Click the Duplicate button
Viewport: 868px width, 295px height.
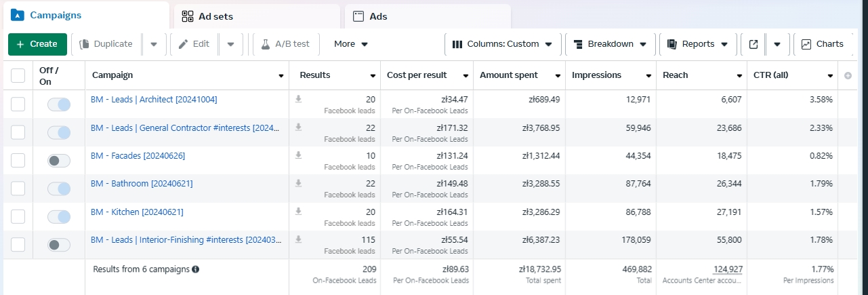click(x=106, y=44)
